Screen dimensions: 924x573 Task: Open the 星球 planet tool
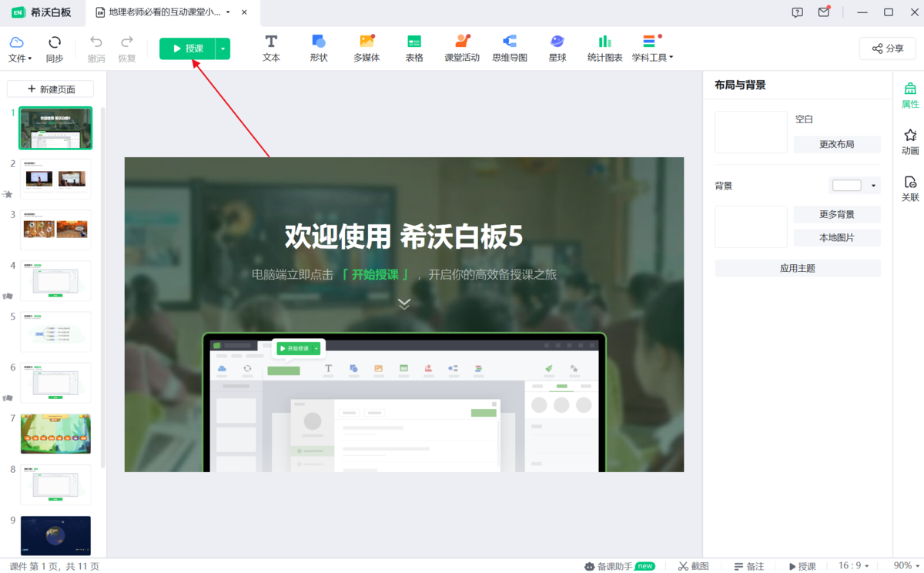[x=557, y=49]
